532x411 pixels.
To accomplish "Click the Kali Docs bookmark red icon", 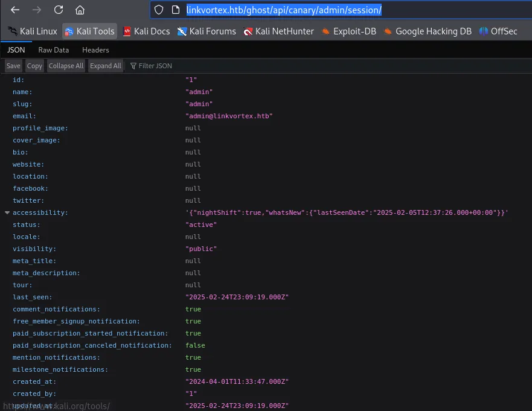I will click(x=127, y=31).
